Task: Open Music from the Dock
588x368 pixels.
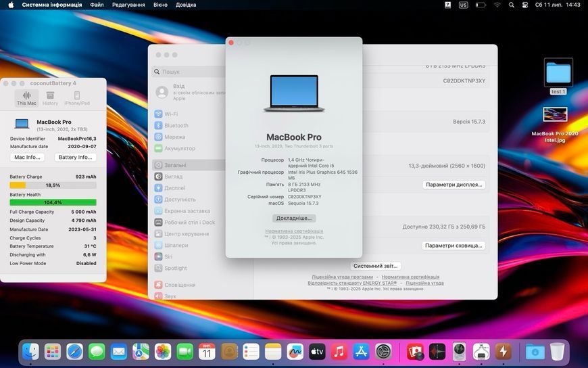Action: 339,352
